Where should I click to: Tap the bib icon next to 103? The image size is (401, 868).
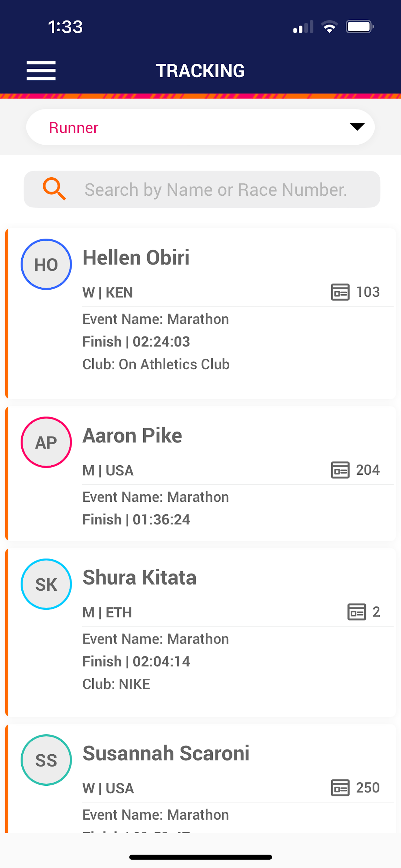coord(340,292)
